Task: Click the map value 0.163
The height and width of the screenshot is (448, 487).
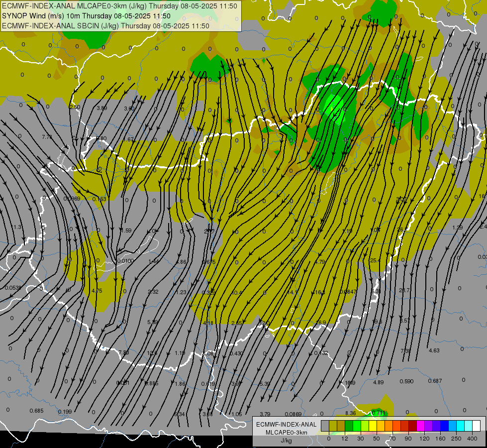Action: tap(99, 199)
